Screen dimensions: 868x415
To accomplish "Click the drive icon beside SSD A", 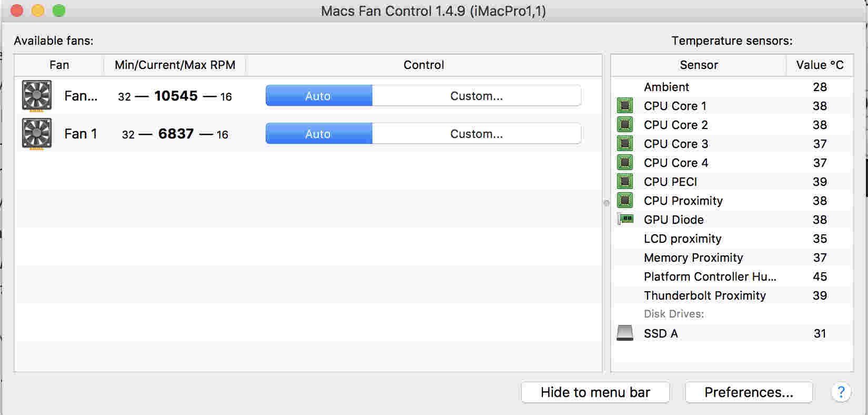I will pos(625,333).
